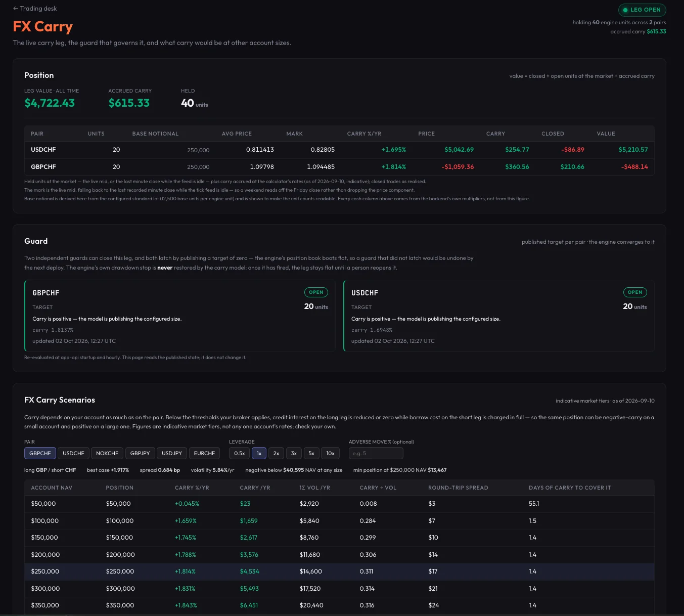Set leverage to 3x

(294, 453)
